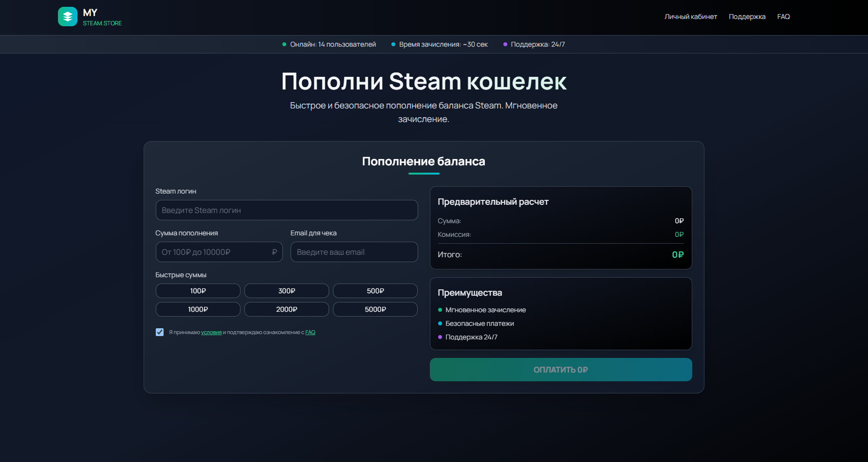Click the Сумма: row in the calculation panel

pos(561,221)
